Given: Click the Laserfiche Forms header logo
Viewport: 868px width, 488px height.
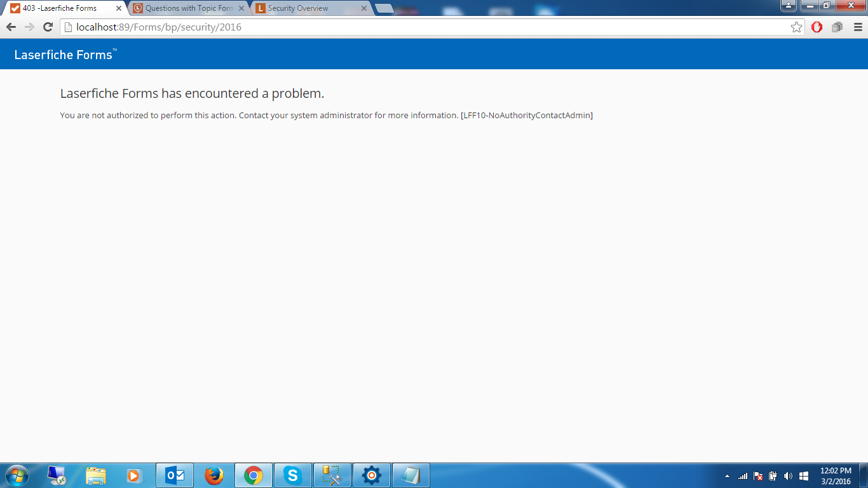Looking at the screenshot, I should pos(65,55).
